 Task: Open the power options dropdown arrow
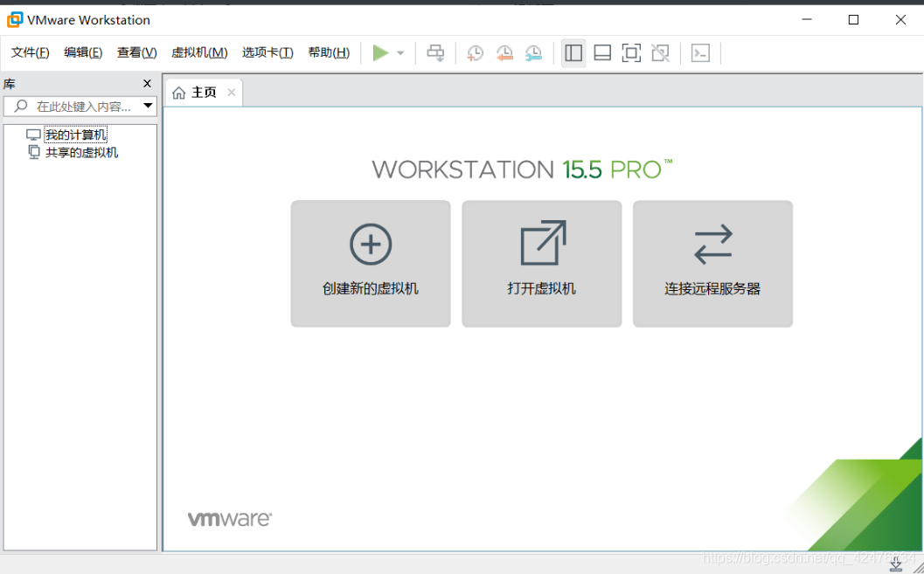400,53
